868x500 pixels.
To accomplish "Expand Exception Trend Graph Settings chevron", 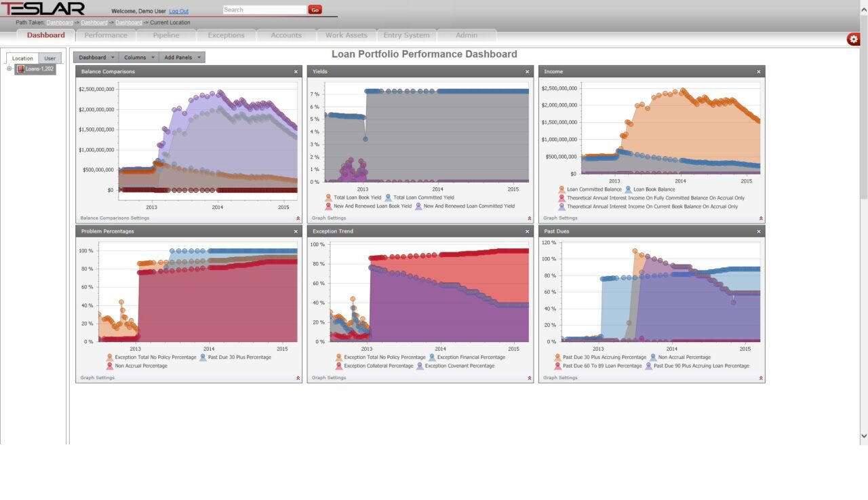I will [x=529, y=378].
